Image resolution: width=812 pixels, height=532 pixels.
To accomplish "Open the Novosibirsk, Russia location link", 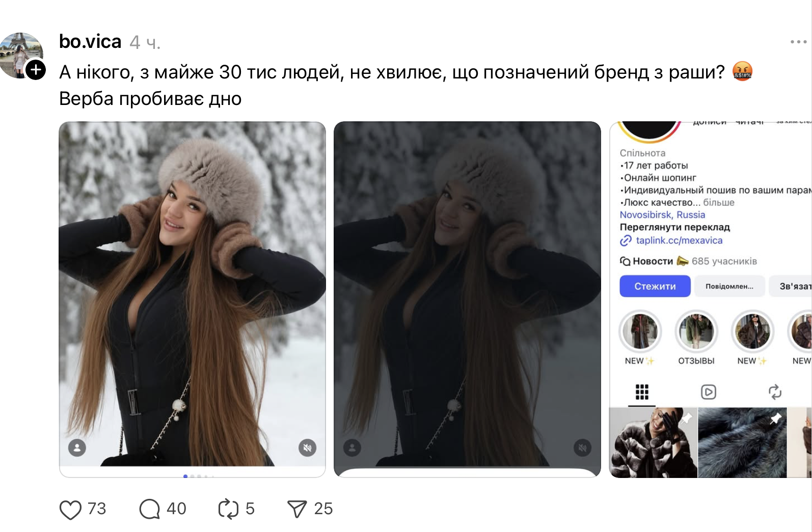I will point(662,215).
